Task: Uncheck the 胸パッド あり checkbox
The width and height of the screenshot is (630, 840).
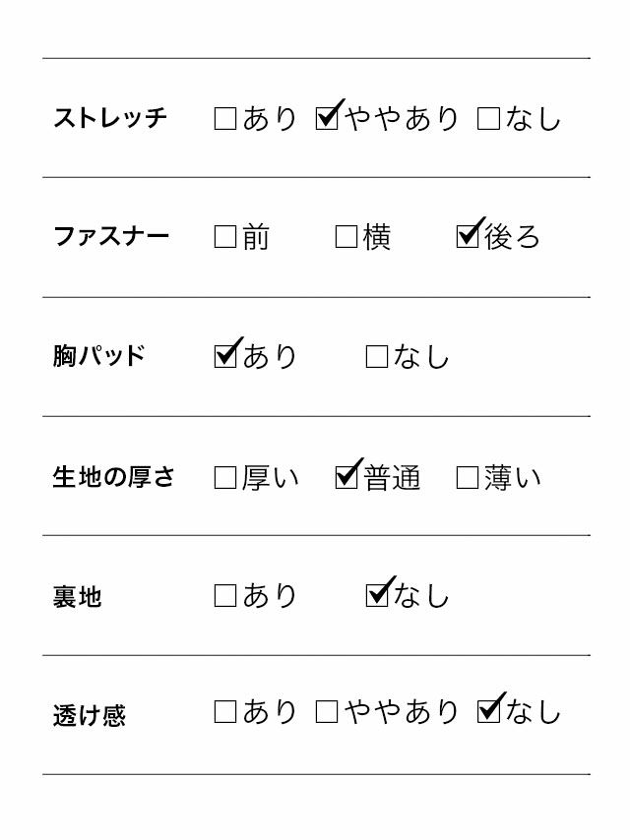Action: point(225,356)
